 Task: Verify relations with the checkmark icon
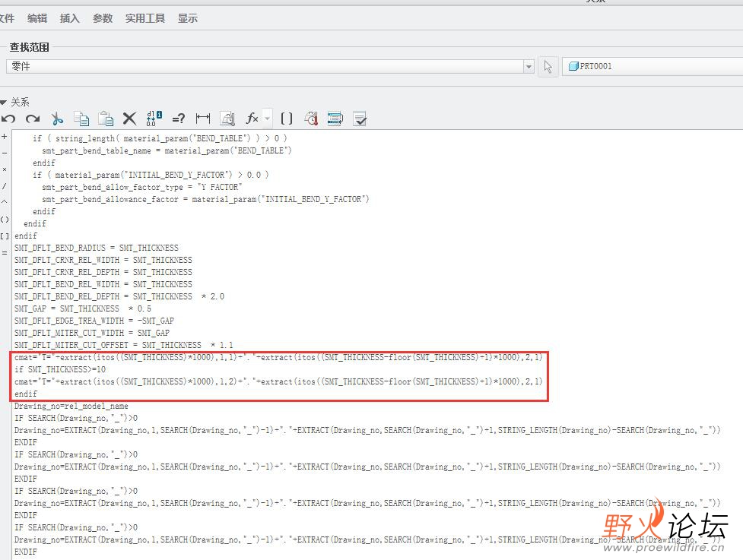coord(360,119)
